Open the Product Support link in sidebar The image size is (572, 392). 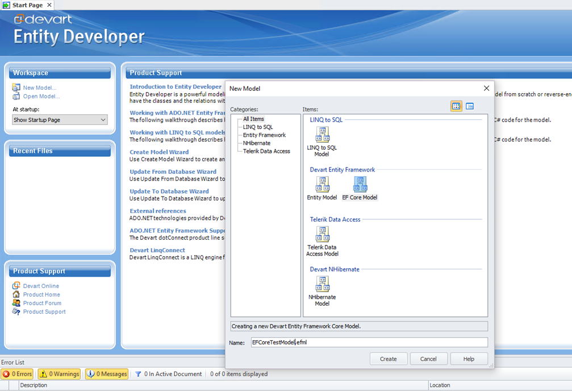tap(44, 312)
